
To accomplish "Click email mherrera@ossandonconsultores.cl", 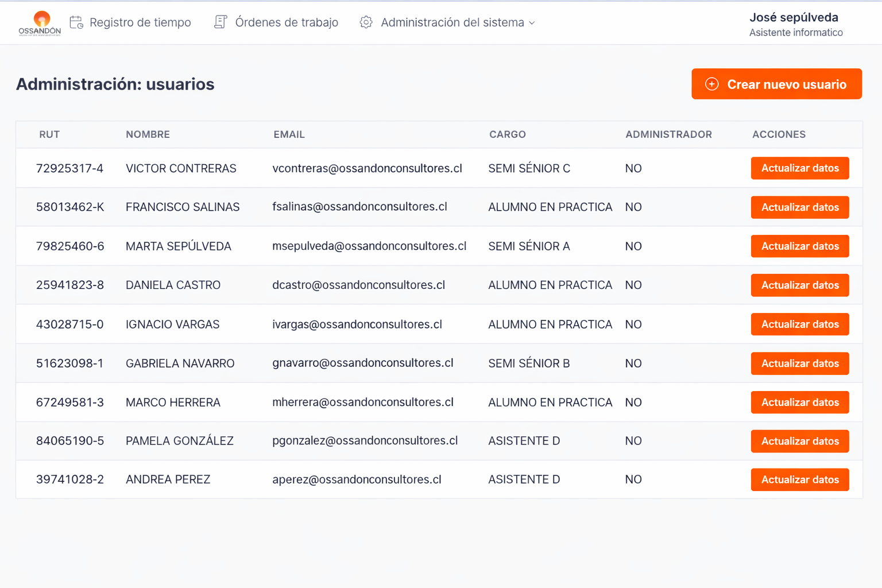I will pos(363,402).
